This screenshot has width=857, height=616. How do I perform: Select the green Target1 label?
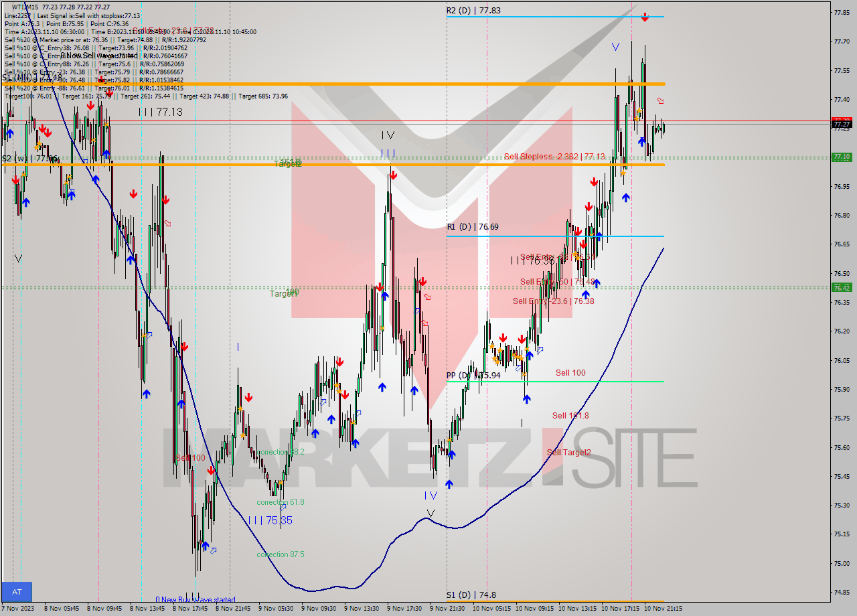pos(284,293)
